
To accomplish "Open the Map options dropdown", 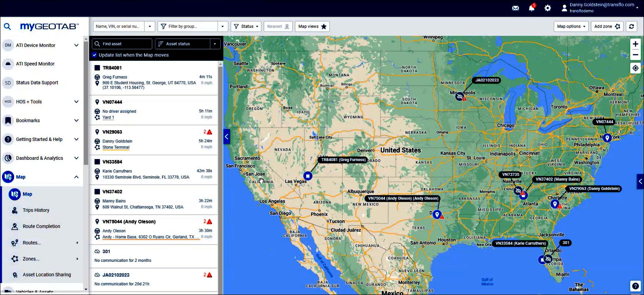I will (x=571, y=27).
